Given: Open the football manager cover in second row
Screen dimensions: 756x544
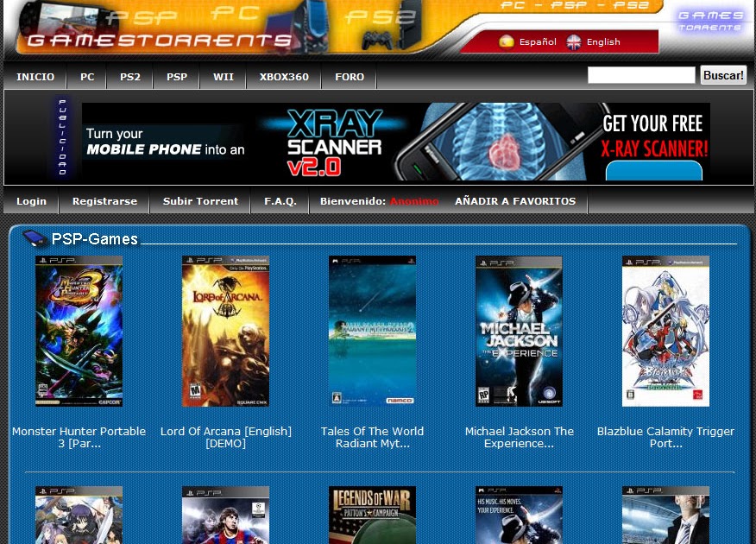Looking at the screenshot, I should 665,515.
